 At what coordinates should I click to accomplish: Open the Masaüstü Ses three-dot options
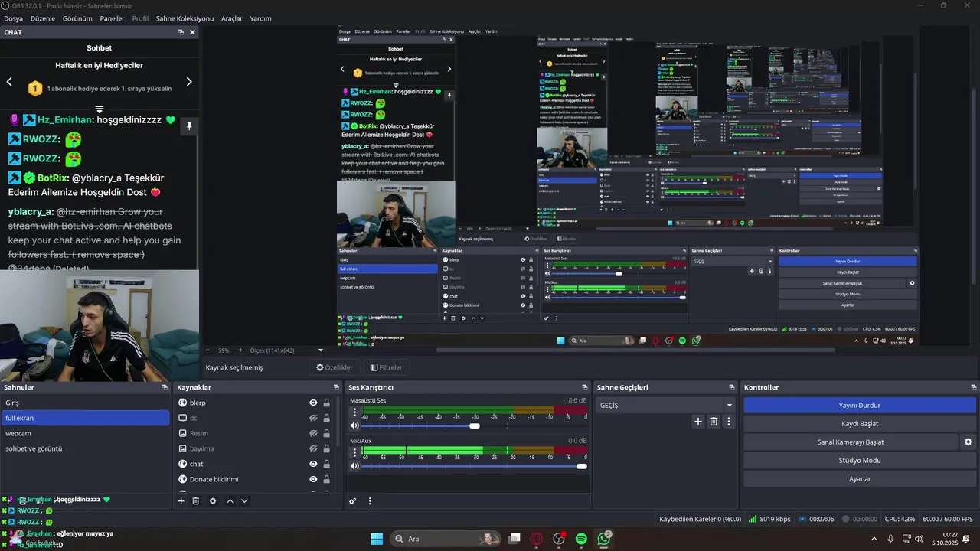pyautogui.click(x=354, y=412)
